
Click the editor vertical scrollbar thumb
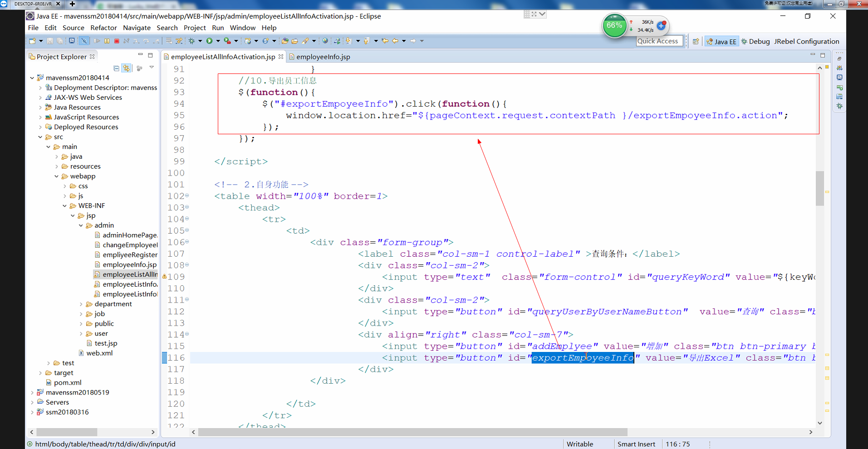point(819,188)
